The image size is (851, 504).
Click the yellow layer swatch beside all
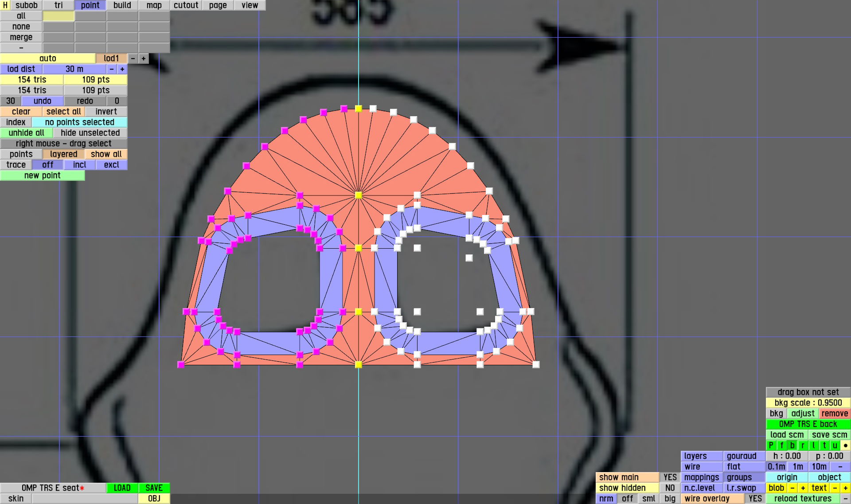pos(59,16)
